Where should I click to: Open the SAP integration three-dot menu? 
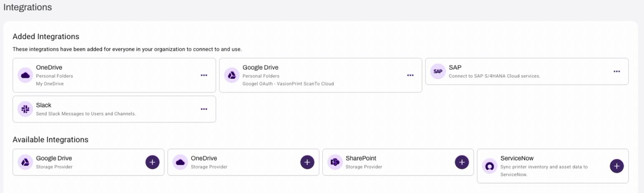tap(616, 71)
